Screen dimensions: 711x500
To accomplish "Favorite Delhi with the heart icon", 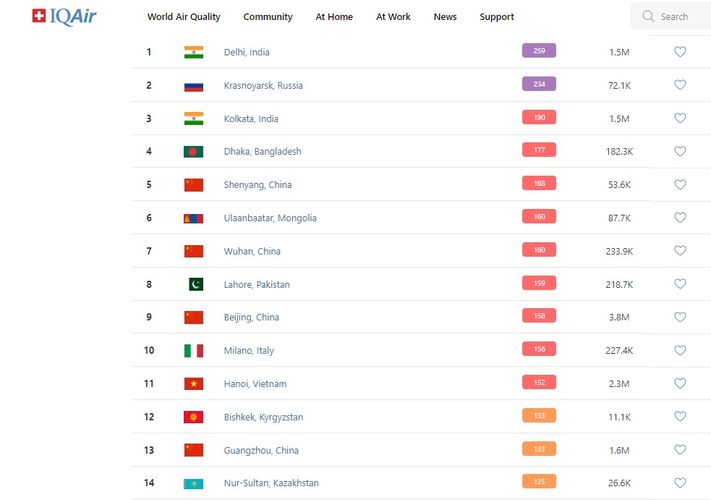I will pyautogui.click(x=680, y=52).
